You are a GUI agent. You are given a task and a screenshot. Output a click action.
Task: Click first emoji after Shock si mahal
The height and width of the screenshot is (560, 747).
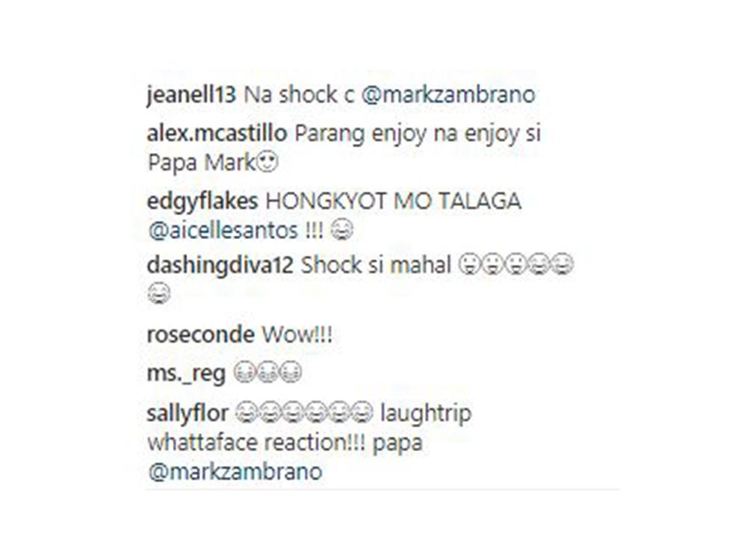[x=469, y=265]
